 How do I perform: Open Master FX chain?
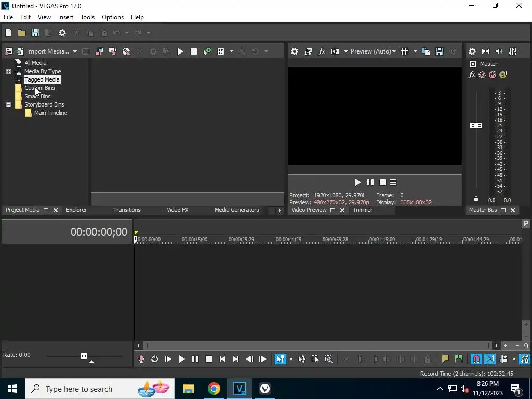pos(472,75)
